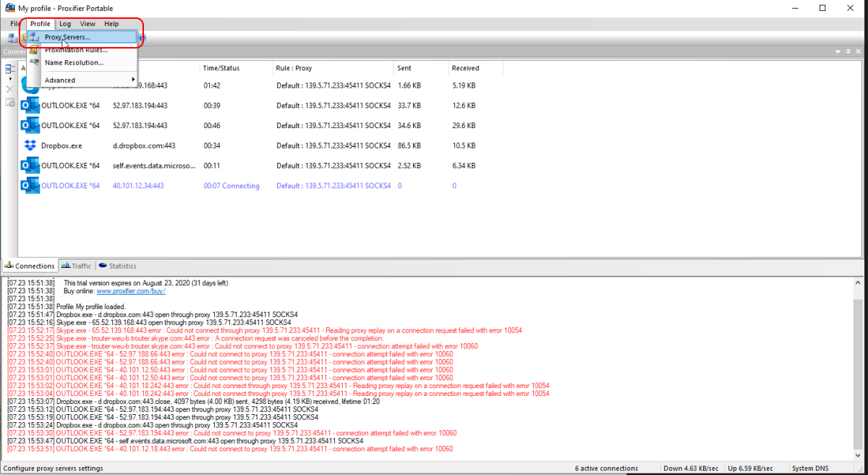Click the '6 active connections' status entry
The image size is (868, 475).
607,468
